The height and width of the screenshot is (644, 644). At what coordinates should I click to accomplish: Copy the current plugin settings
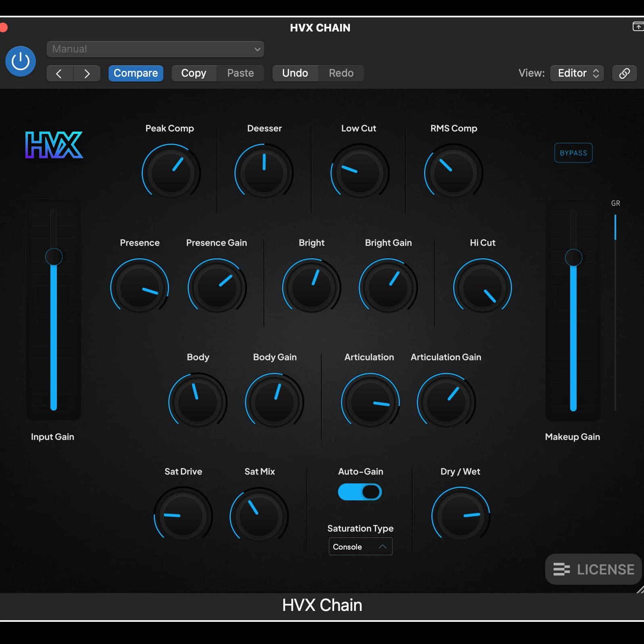(194, 73)
